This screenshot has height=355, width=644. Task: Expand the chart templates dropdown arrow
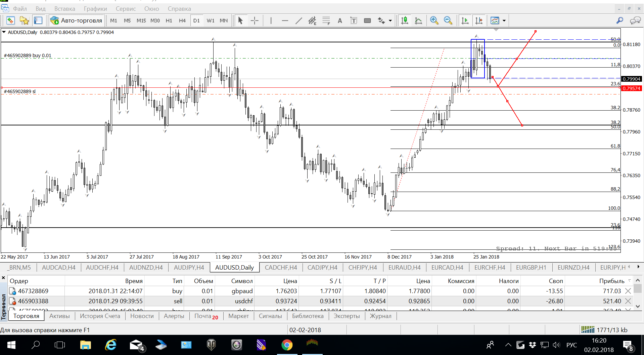(504, 21)
